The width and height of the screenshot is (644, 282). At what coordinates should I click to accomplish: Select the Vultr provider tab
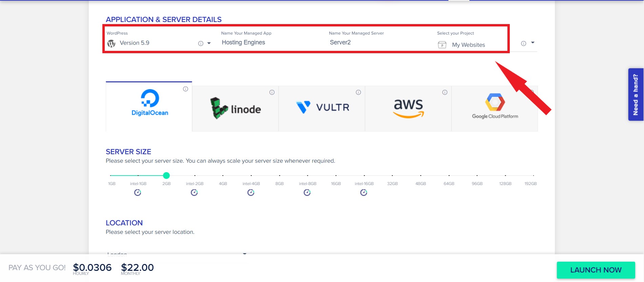[322, 108]
